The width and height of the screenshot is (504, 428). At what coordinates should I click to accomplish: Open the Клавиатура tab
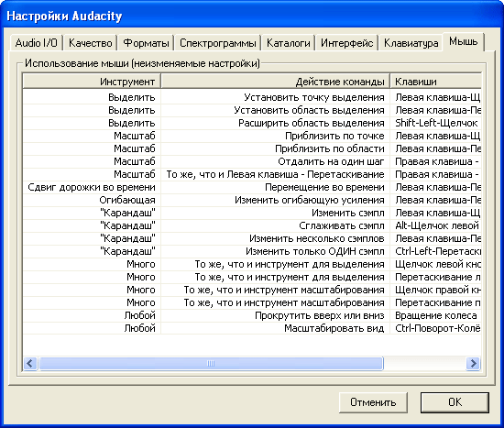(x=411, y=43)
